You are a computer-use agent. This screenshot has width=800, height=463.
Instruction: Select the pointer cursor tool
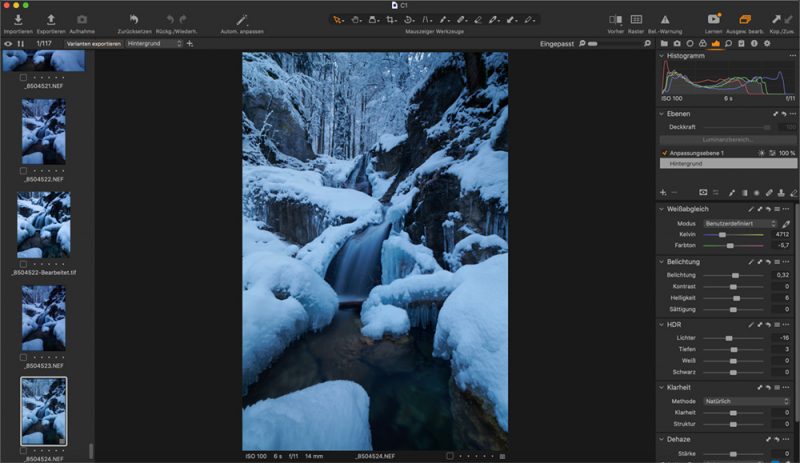[338, 20]
